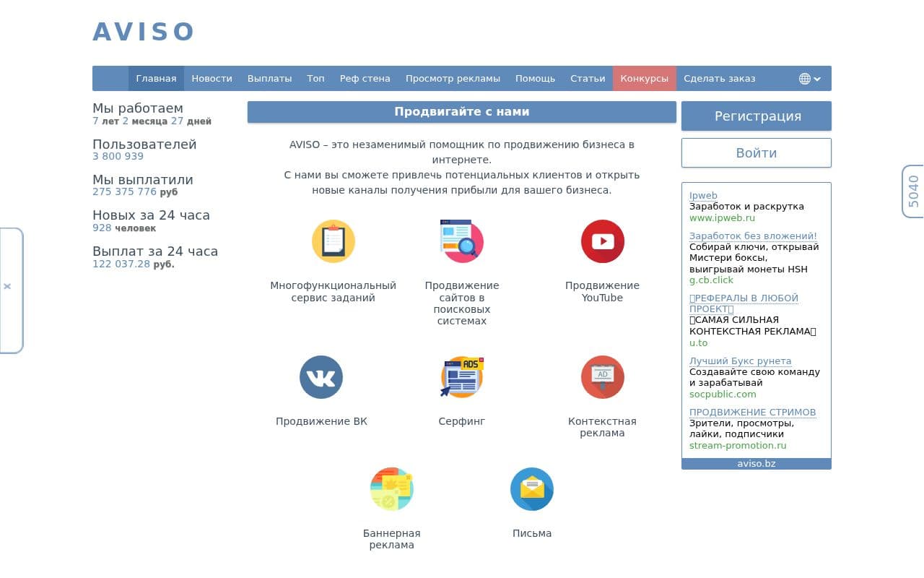
Task: Close the left side panel with X
Action: [x=7, y=287]
